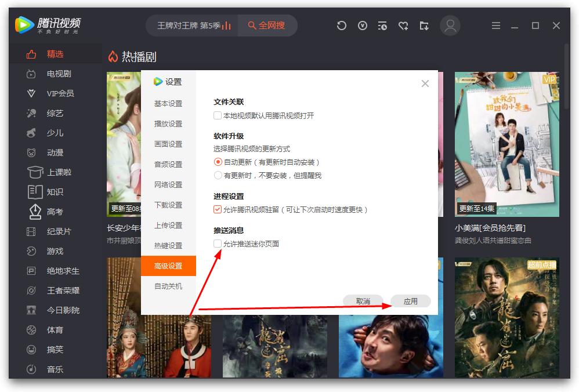Screen dimensions: 579x392
Task: Click the 取消 button
Action: (363, 301)
